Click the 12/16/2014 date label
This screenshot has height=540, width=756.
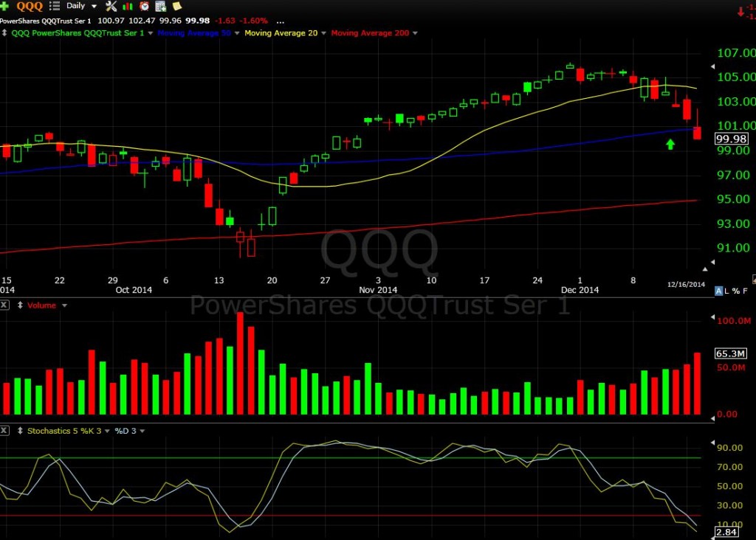[x=686, y=284]
